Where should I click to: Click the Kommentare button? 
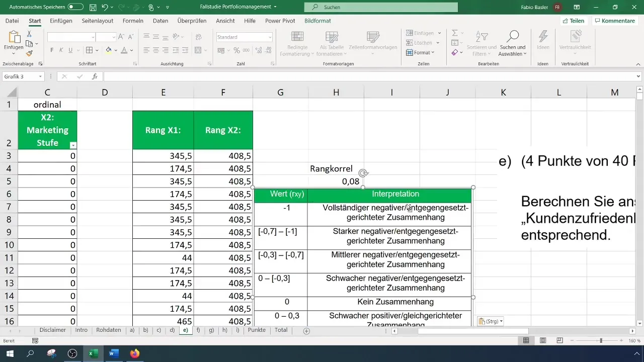614,21
